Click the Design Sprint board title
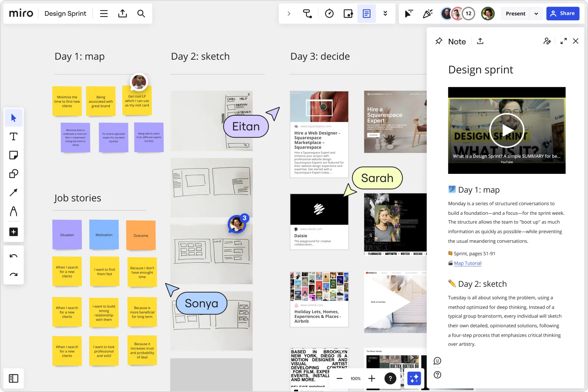This screenshot has width=588, height=392. [65, 14]
